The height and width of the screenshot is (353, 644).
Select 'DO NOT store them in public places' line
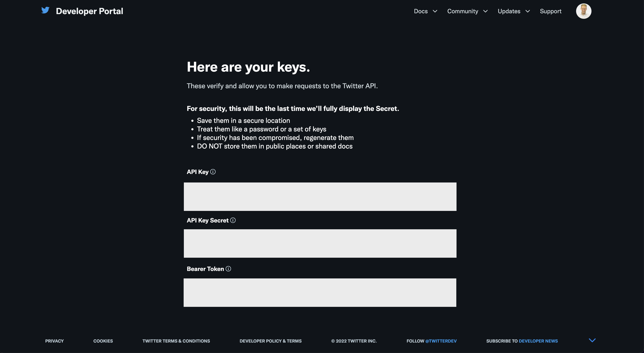(275, 146)
